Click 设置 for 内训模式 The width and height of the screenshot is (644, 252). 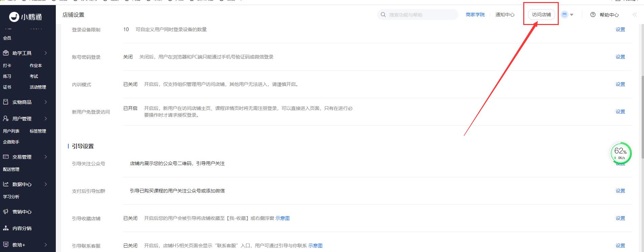[x=620, y=84]
